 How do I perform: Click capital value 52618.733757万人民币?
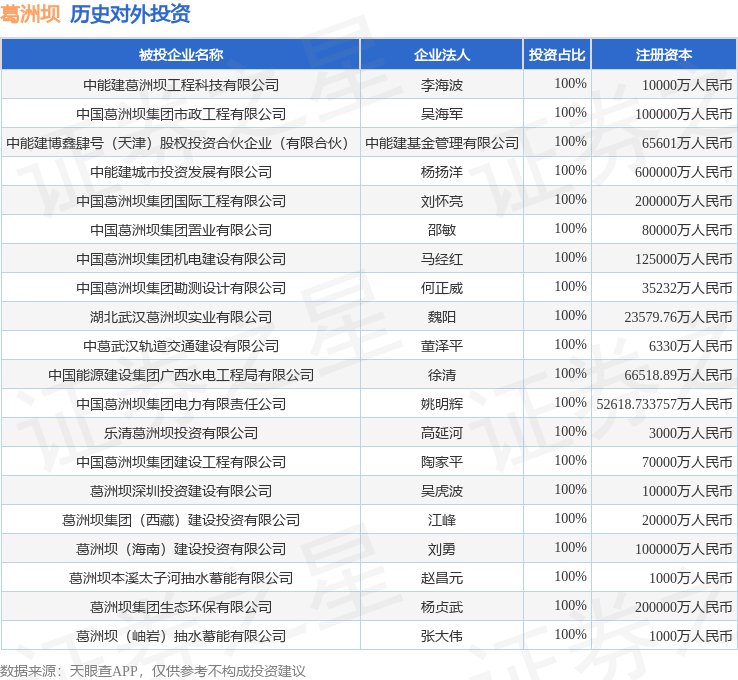tap(665, 404)
